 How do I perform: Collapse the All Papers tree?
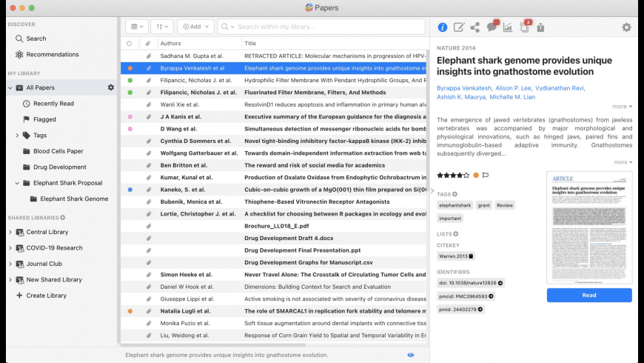pyautogui.click(x=10, y=87)
